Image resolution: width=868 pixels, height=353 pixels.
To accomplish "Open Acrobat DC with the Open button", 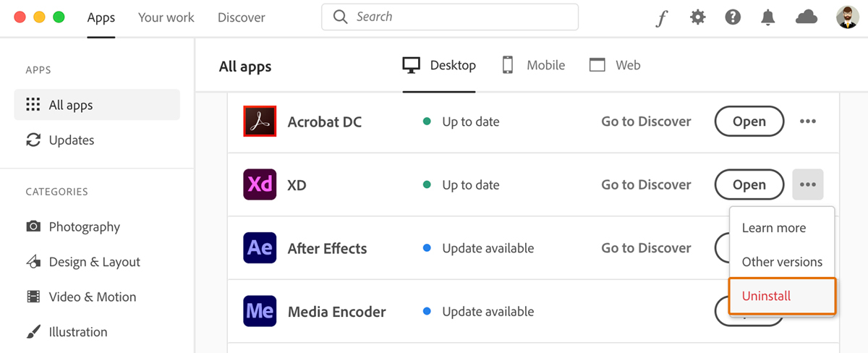I will [749, 122].
